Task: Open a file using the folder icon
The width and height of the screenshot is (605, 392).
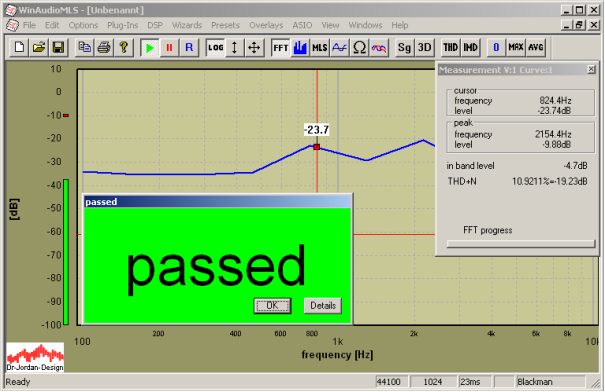Action: pyautogui.click(x=39, y=47)
